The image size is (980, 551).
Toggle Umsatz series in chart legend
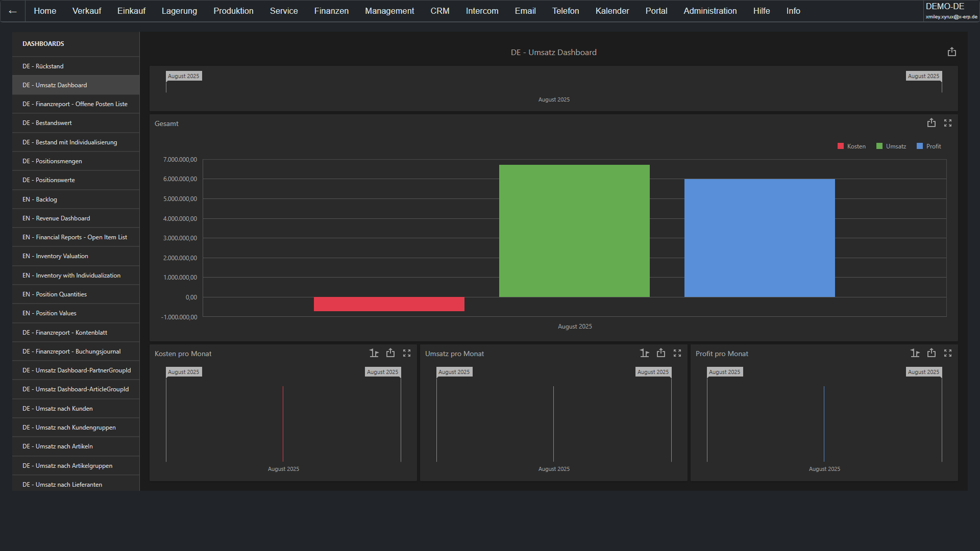click(x=891, y=146)
